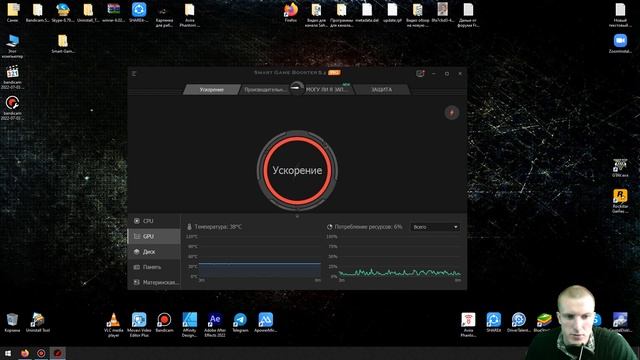Open the Всего resource dropdown
Image resolution: width=640 pixels, height=360 pixels.
click(435, 227)
